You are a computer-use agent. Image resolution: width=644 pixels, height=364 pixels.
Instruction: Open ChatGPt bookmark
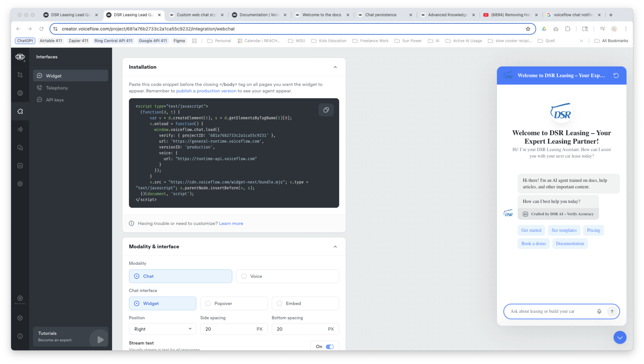pyautogui.click(x=25, y=41)
